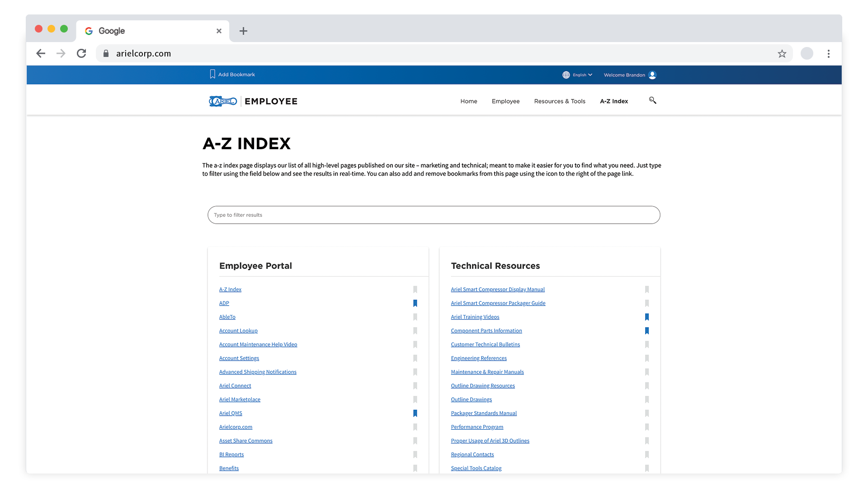Open the Chrome three-dot menu
This screenshot has width=868, height=488.
[x=829, y=54]
